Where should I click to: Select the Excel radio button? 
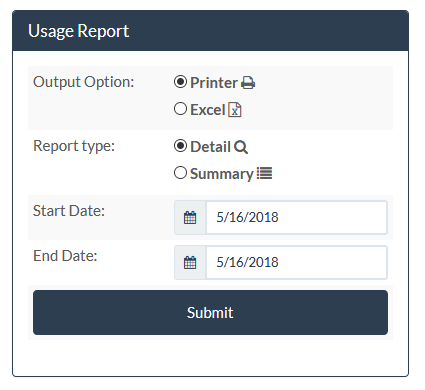180,109
